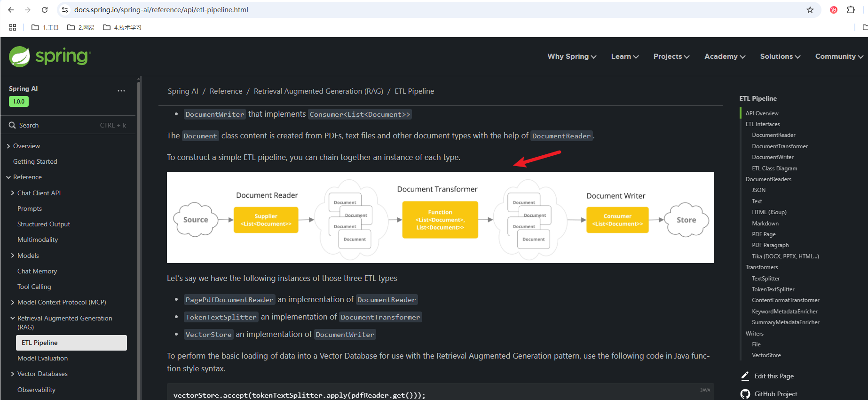Jump to PDF Paragraph in outline
The width and height of the screenshot is (868, 400).
click(x=770, y=245)
